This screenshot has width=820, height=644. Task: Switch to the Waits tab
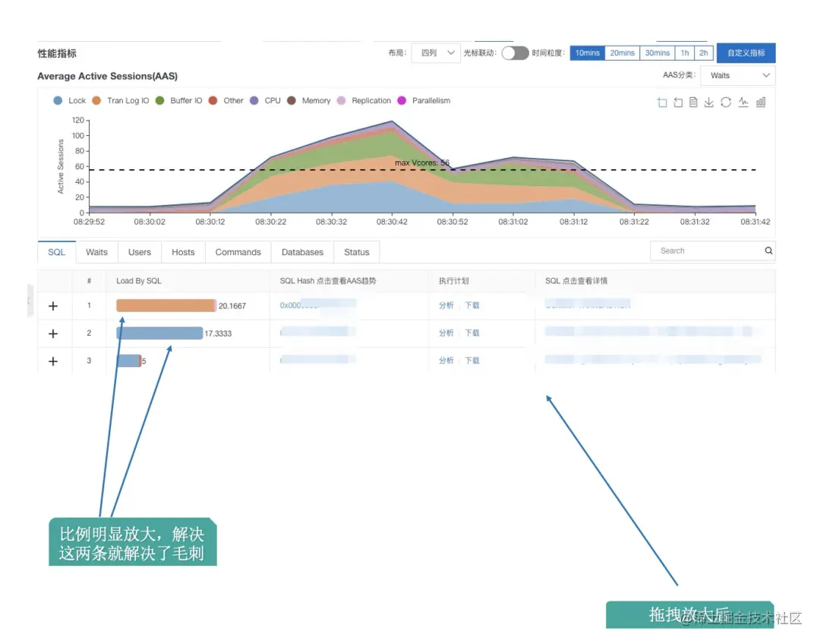pyautogui.click(x=96, y=252)
